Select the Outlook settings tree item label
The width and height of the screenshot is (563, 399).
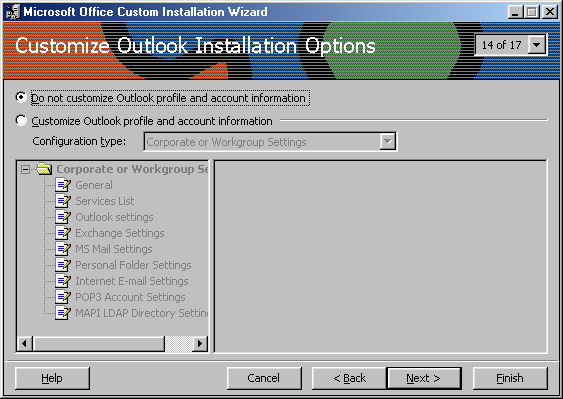click(x=114, y=217)
